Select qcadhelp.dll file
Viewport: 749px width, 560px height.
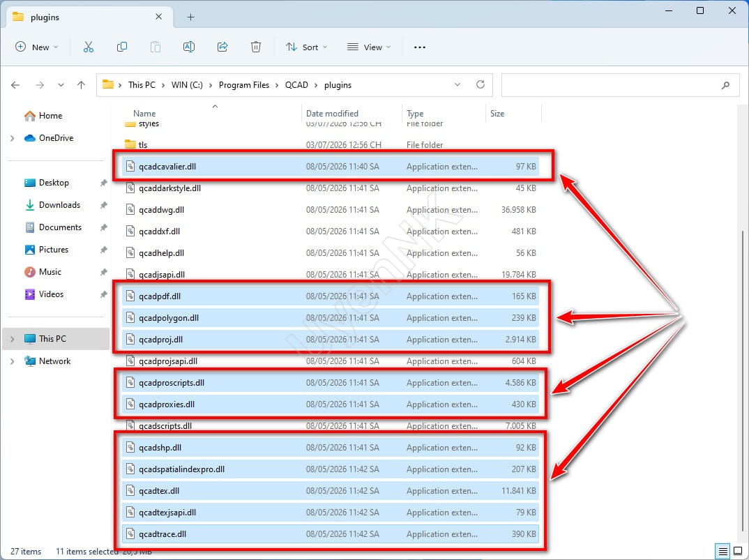pyautogui.click(x=330, y=252)
